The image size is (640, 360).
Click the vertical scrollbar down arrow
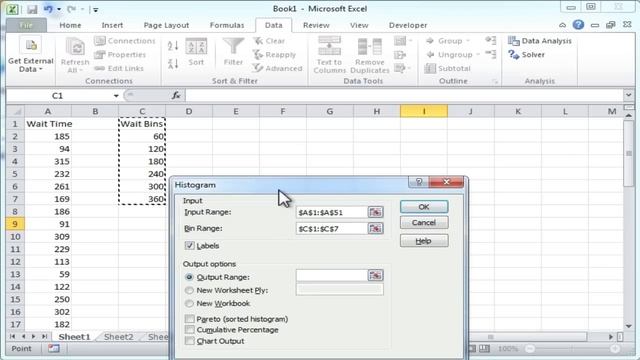point(629,326)
